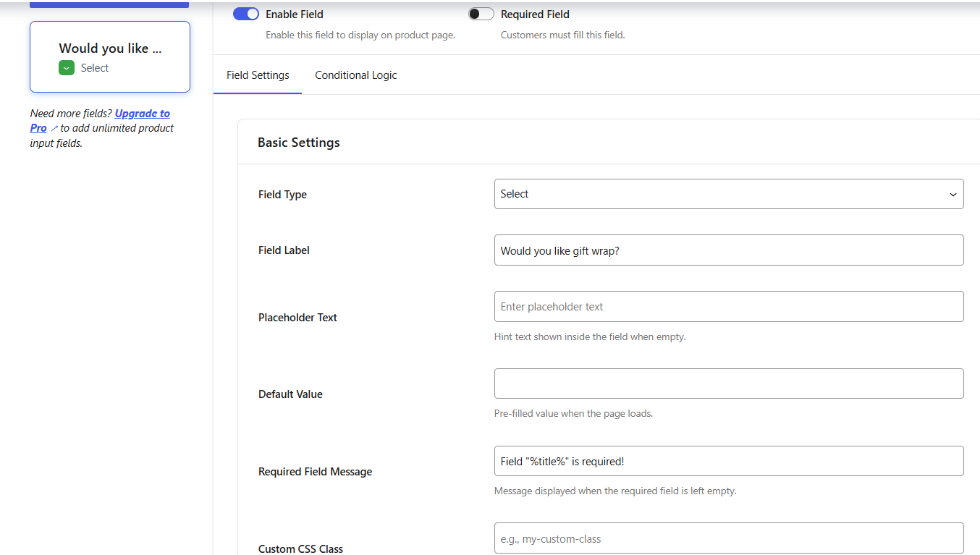Click the Custom CSS Class label
980x555 pixels.
[300, 549]
